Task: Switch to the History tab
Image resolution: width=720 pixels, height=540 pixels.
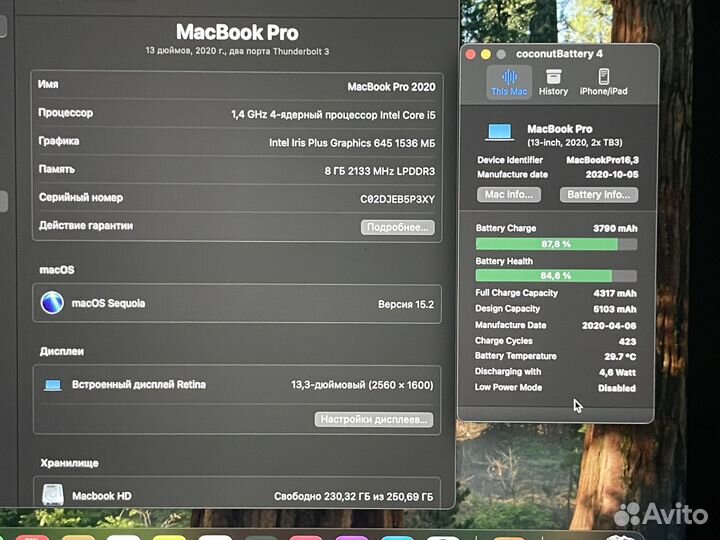Action: pos(553,82)
